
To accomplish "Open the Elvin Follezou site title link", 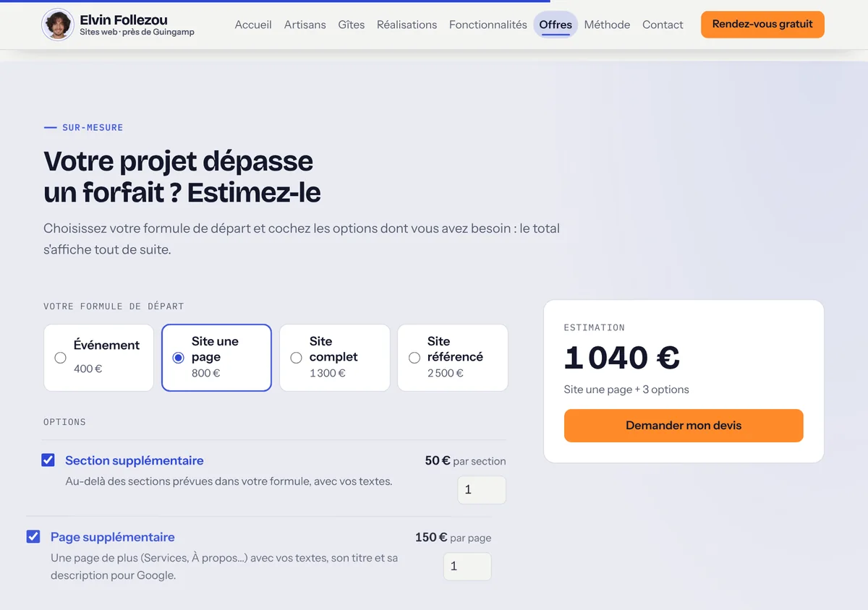I will [124, 20].
